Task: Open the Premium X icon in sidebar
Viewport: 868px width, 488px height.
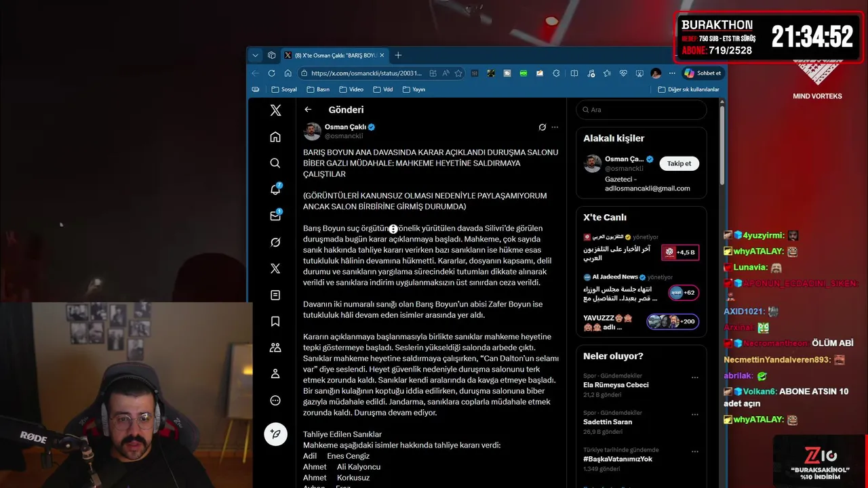Action: pyautogui.click(x=275, y=268)
